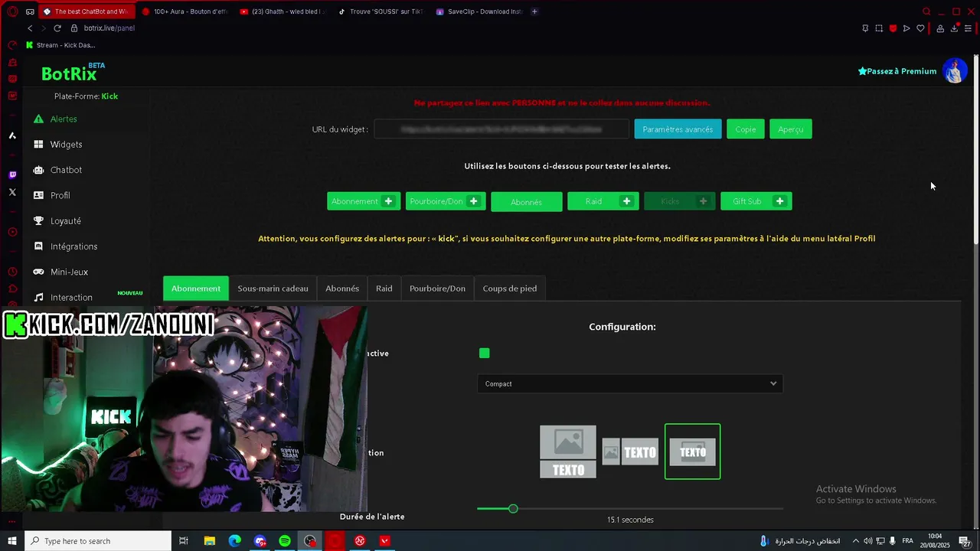
Task: Open Microsoft Edge from the taskbar
Action: point(234,541)
